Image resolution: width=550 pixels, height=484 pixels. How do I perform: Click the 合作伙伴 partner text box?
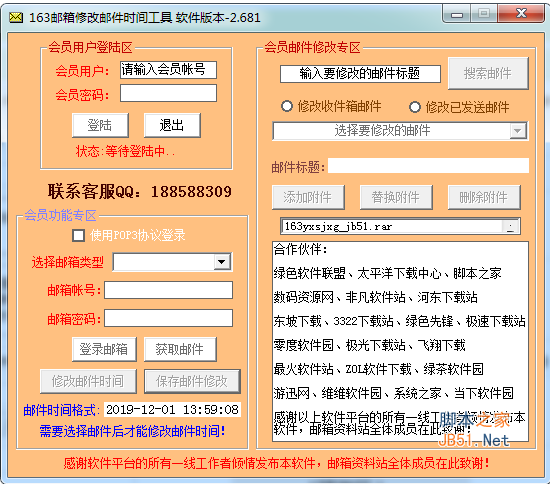(400, 342)
